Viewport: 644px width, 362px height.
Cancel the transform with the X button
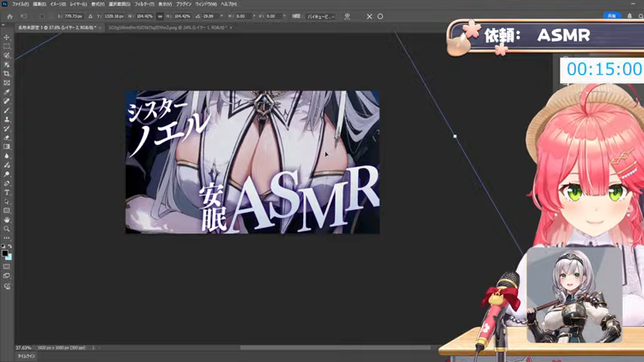click(x=370, y=17)
